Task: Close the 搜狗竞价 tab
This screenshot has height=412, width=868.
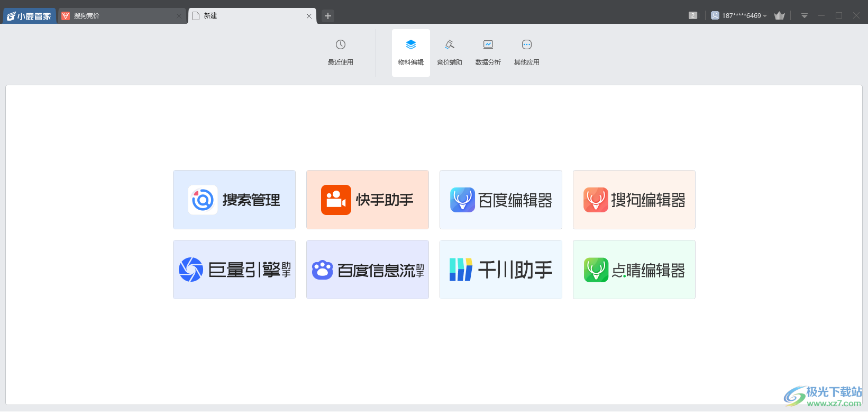Action: tap(179, 16)
